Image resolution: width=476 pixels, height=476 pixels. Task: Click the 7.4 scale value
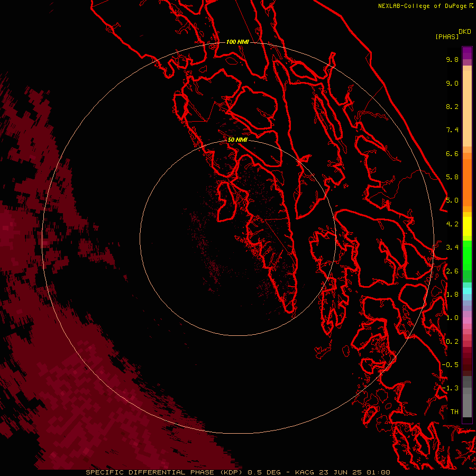click(x=452, y=130)
